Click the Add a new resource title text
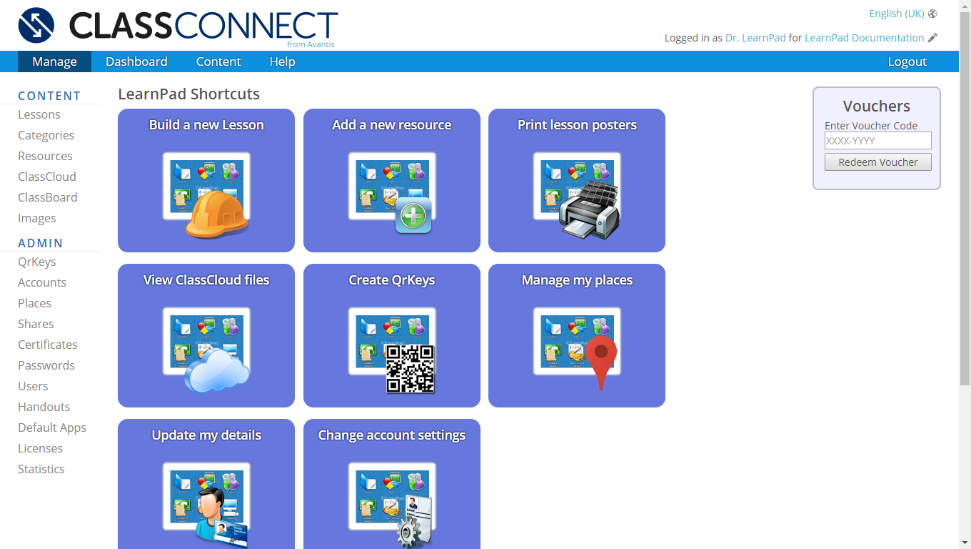 (x=392, y=125)
